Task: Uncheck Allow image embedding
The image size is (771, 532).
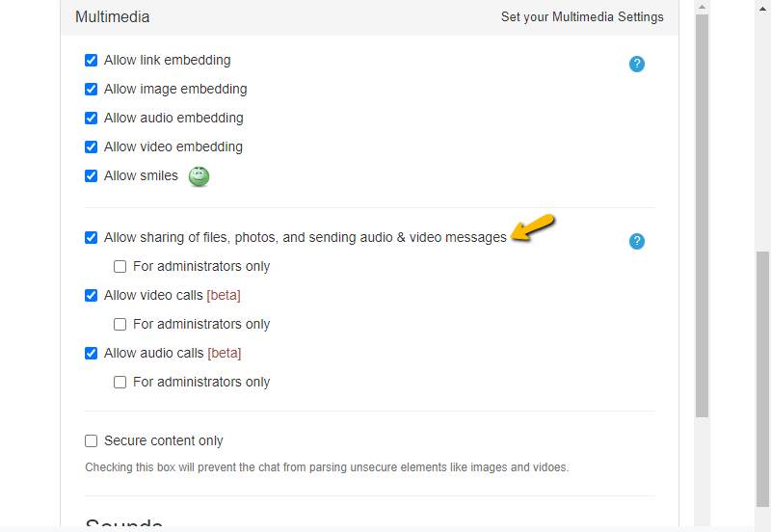Action: (92, 89)
